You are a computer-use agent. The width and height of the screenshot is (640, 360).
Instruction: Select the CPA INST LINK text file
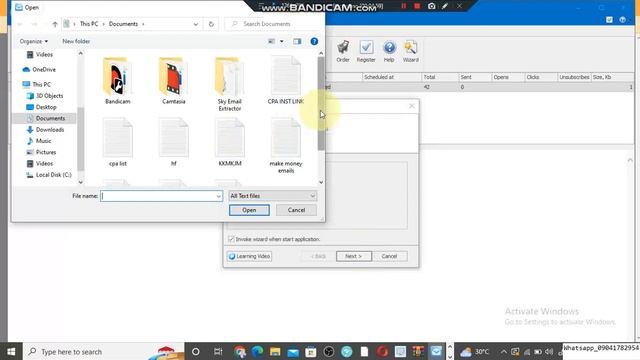point(286,81)
